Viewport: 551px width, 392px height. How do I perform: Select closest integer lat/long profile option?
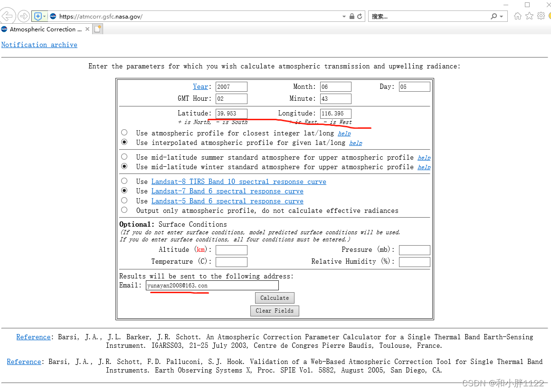124,133
